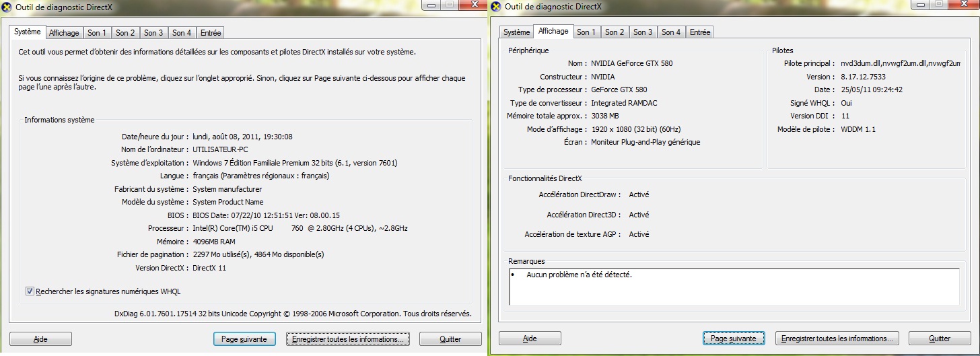This screenshot has width=980, height=356.
Task: Select Son 2 tab in left window
Action: click(125, 33)
